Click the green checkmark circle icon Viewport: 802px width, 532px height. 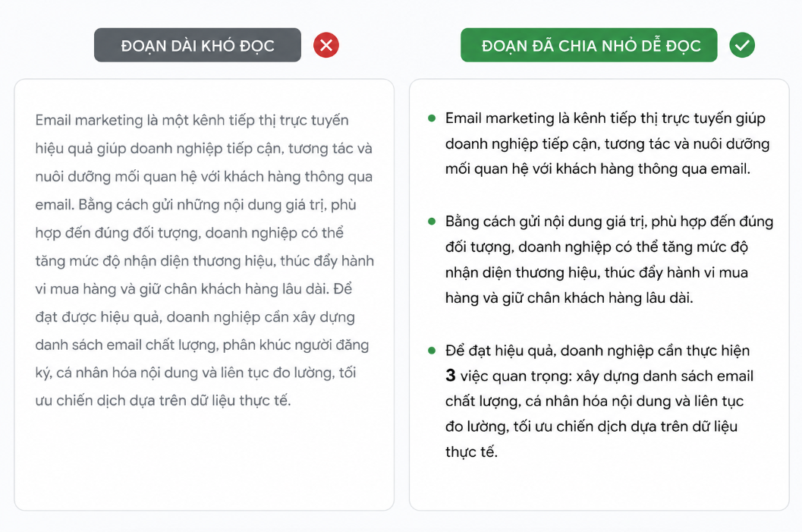point(742,46)
